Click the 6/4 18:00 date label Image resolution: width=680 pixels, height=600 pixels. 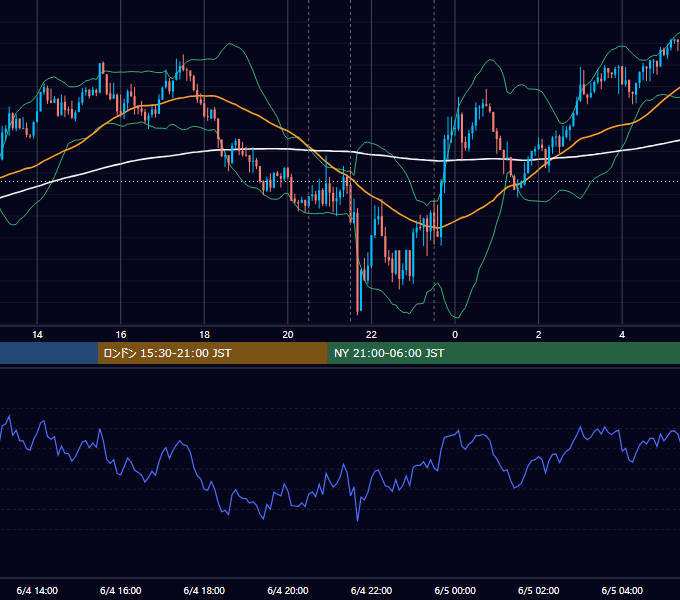[204, 590]
